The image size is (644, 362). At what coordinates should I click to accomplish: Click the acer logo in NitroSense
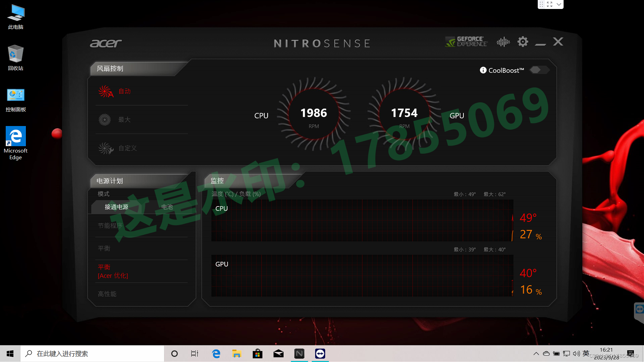coord(106,43)
